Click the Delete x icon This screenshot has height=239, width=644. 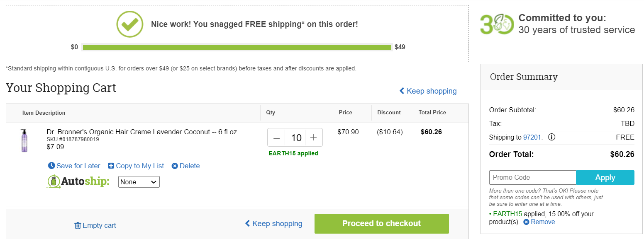click(175, 166)
